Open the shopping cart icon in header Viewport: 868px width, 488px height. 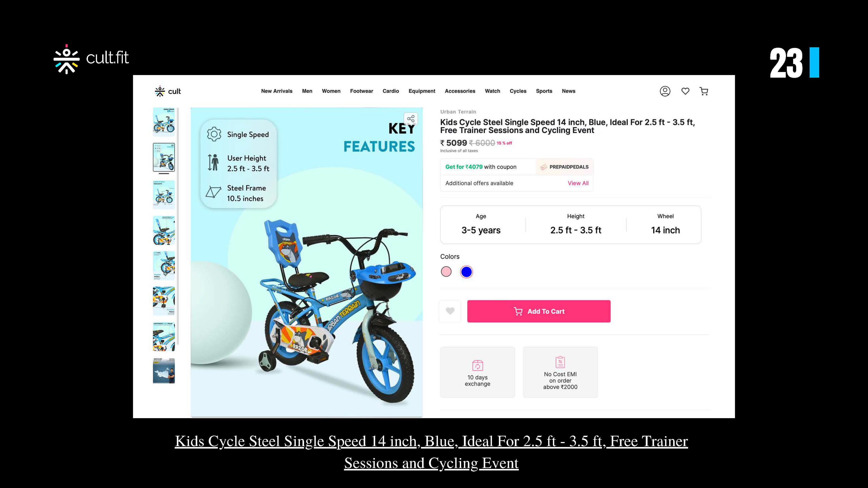pyautogui.click(x=704, y=91)
